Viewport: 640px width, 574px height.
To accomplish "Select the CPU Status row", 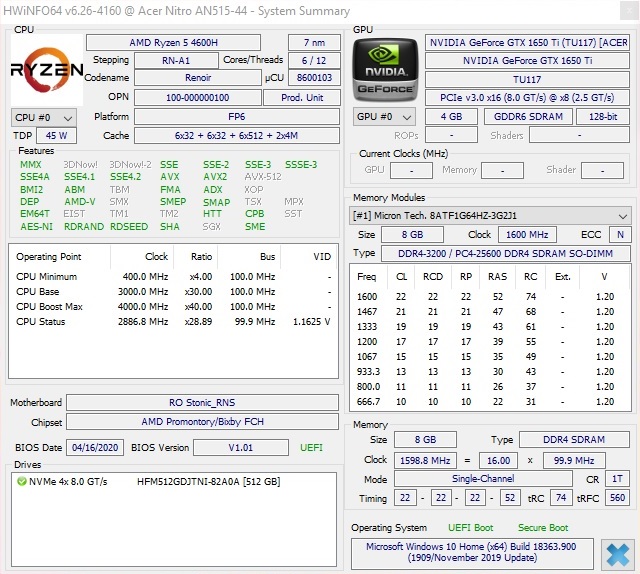I will (x=173, y=322).
